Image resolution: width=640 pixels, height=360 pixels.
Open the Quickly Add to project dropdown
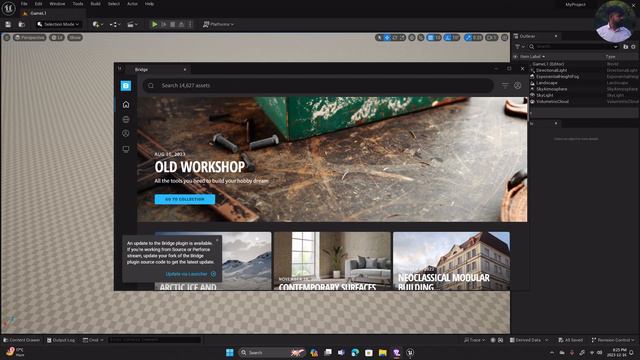[97, 24]
